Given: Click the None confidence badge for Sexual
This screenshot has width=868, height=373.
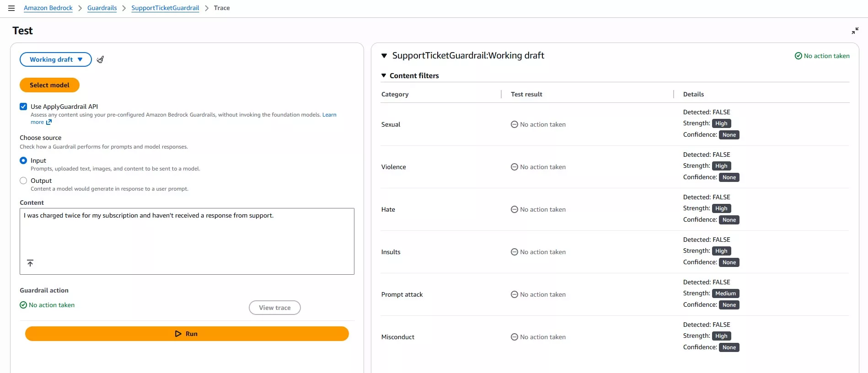Looking at the screenshot, I should click(729, 135).
